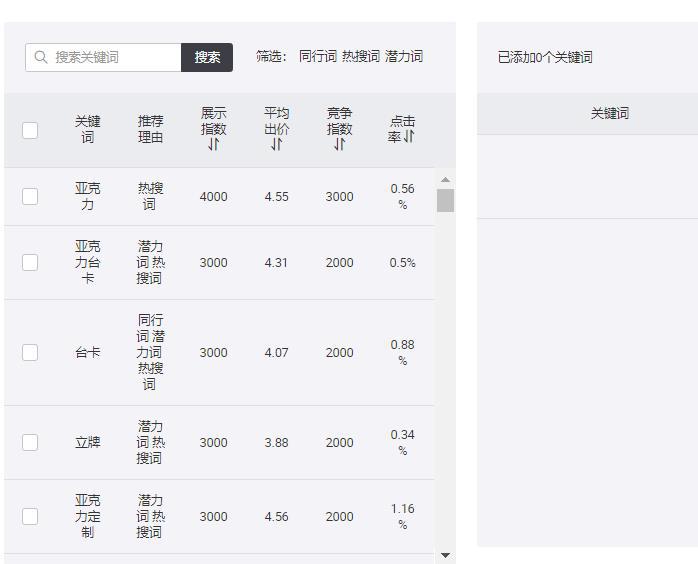This screenshot has width=698, height=564.
Task: Click the search magnifier icon
Action: pos(41,58)
